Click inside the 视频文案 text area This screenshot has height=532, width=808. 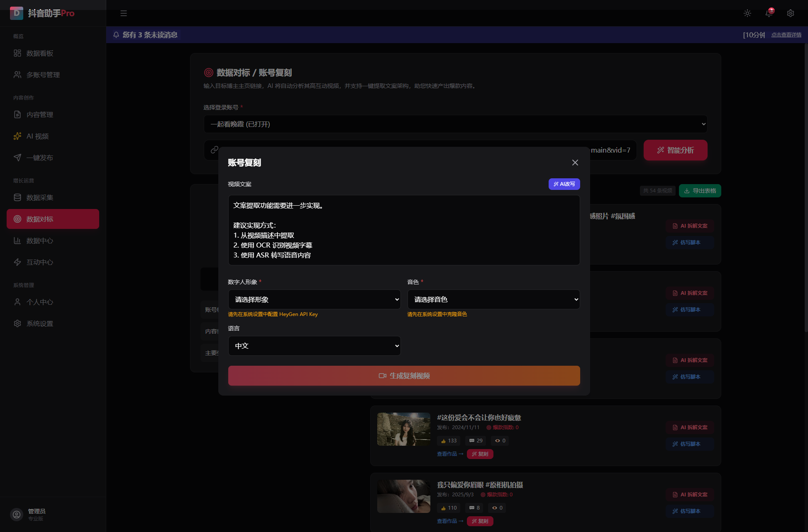(x=404, y=230)
